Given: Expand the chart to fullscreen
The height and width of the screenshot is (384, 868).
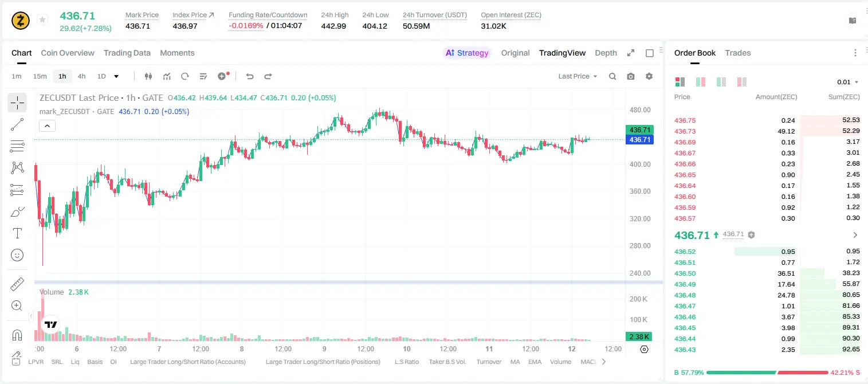Looking at the screenshot, I should (x=631, y=53).
